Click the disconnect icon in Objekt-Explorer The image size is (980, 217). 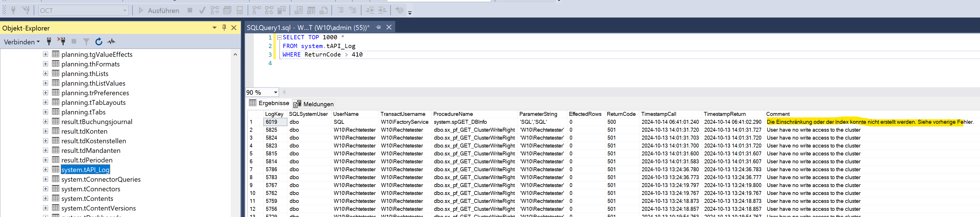61,42
